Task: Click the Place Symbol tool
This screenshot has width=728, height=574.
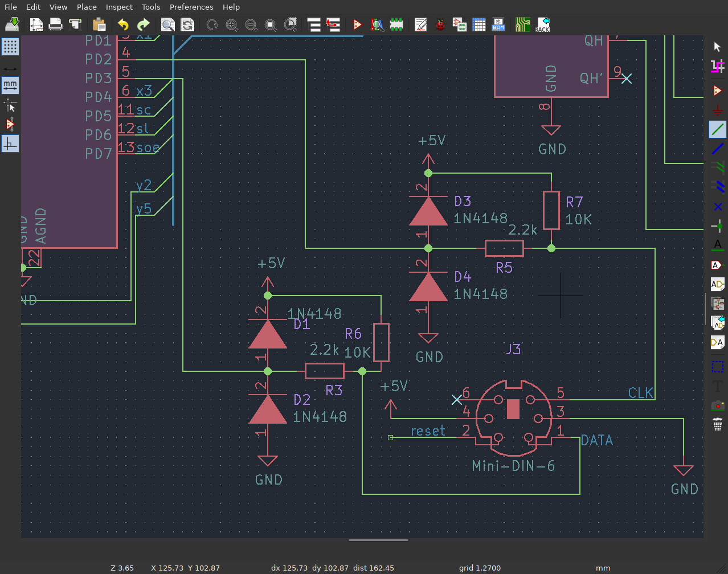Action: 717,91
